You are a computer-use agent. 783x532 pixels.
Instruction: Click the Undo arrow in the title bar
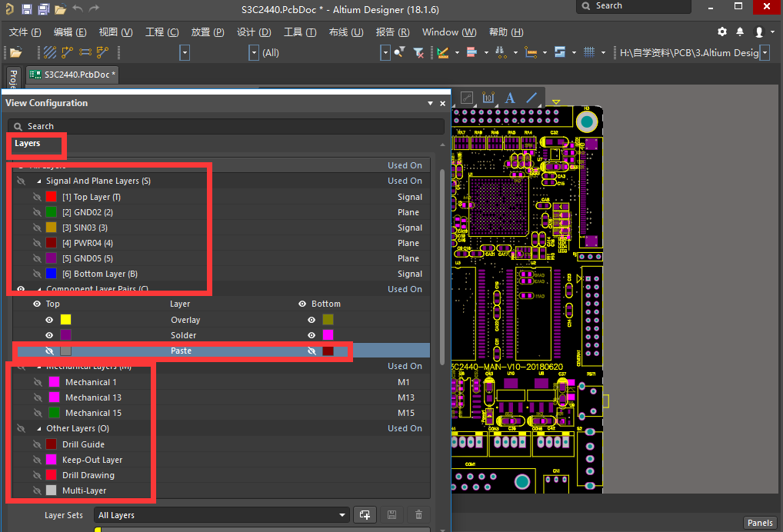[78, 8]
